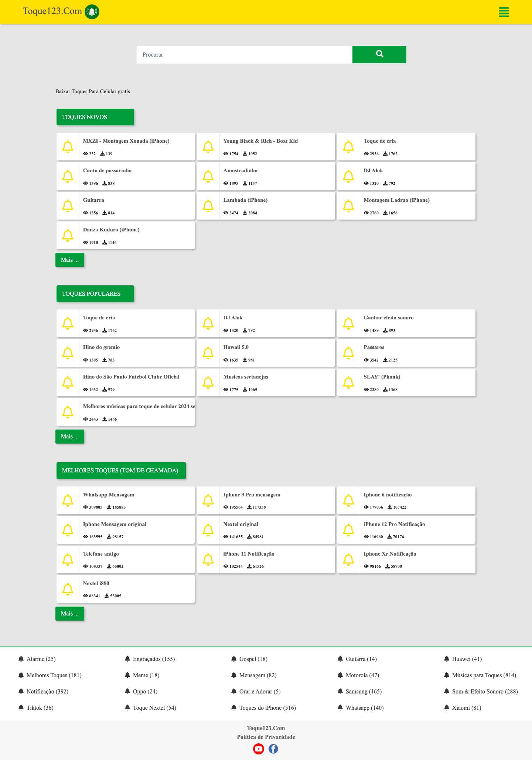The width and height of the screenshot is (532, 760).
Task: Open the TOQUES NOVOS section header
Action: click(95, 117)
